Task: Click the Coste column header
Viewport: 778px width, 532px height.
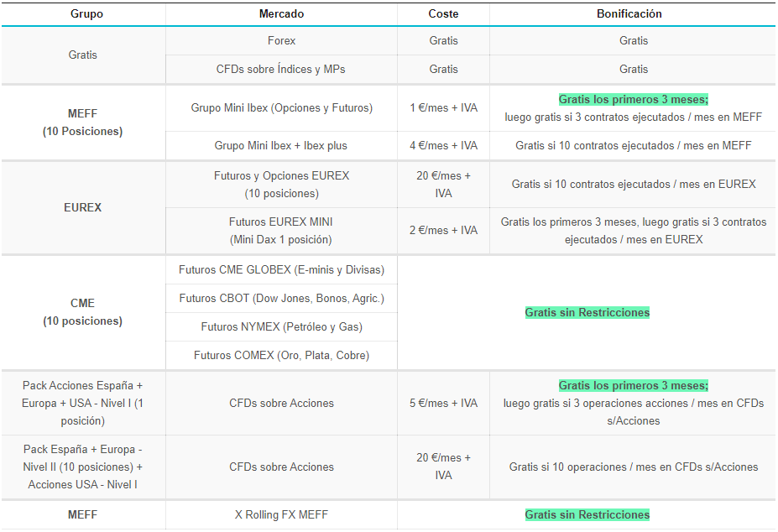Action: coord(443,14)
